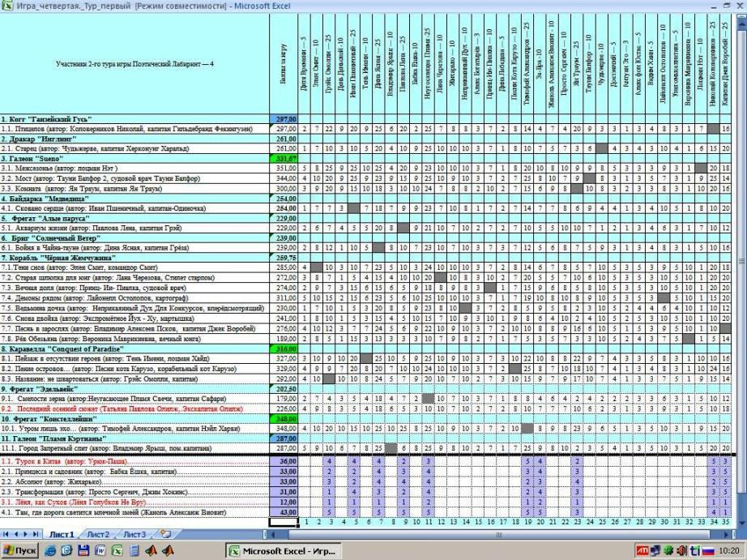Open the Пуск start button
Viewport: 747px width, 560px height.
click(x=20, y=550)
